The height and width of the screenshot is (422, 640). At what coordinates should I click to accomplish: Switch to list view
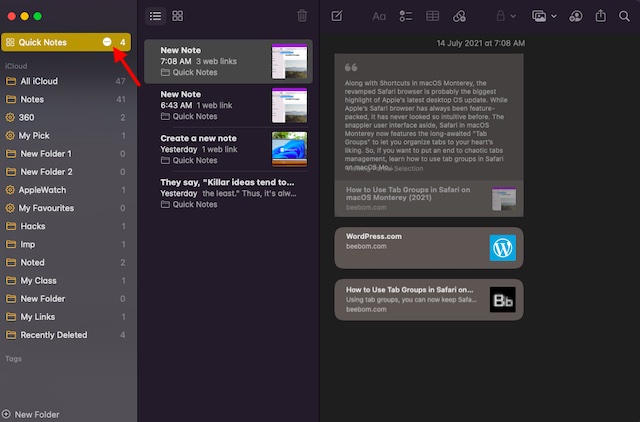click(155, 16)
